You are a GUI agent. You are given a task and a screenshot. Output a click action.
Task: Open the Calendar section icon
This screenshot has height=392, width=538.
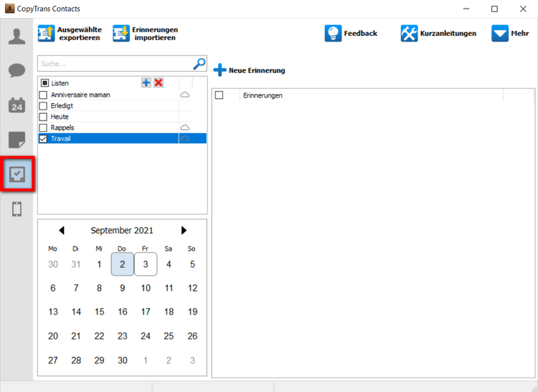tap(16, 105)
